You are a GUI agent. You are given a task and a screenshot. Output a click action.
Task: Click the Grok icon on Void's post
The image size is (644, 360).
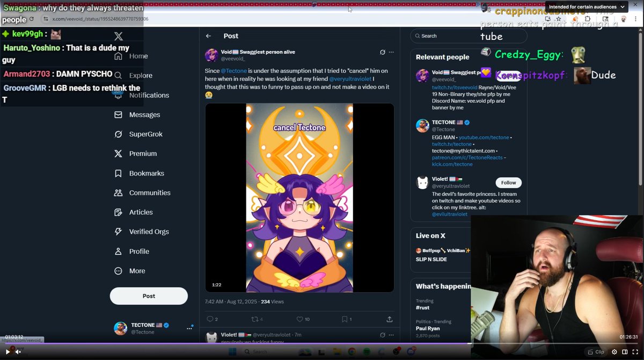382,52
